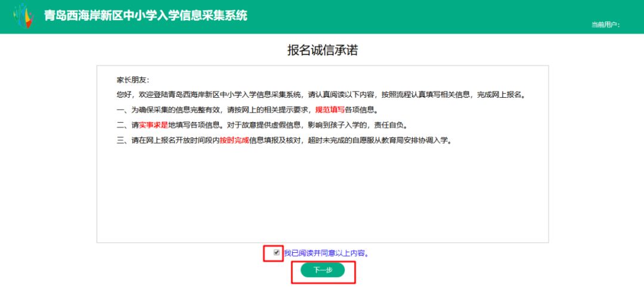This screenshot has width=644, height=291.
Task: Click the 报名诚信承诺 page heading
Action: pyautogui.click(x=323, y=50)
